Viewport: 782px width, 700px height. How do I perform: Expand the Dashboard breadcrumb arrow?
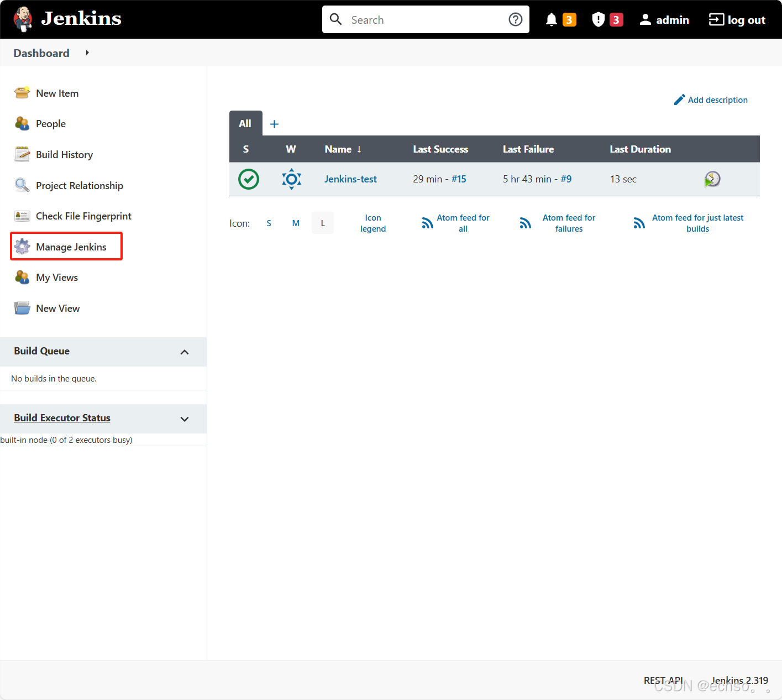(x=87, y=53)
